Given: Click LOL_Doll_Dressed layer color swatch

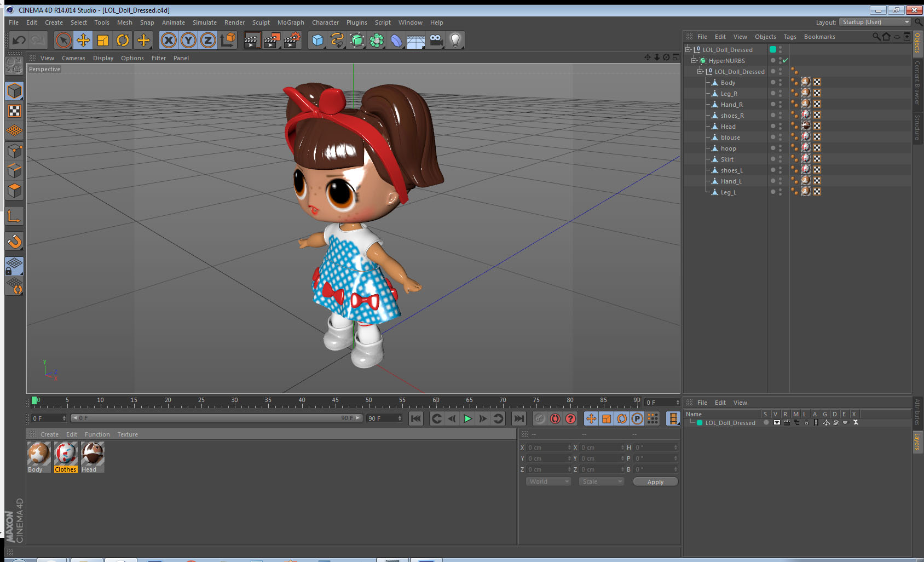Looking at the screenshot, I should coord(700,422).
